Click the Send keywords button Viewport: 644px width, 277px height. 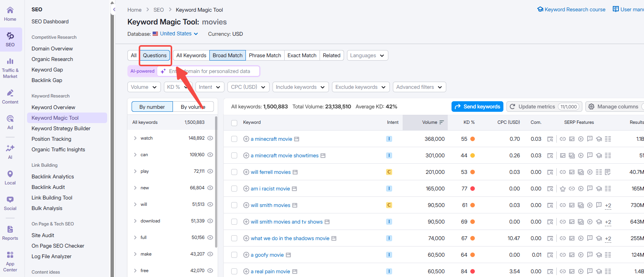(x=477, y=107)
